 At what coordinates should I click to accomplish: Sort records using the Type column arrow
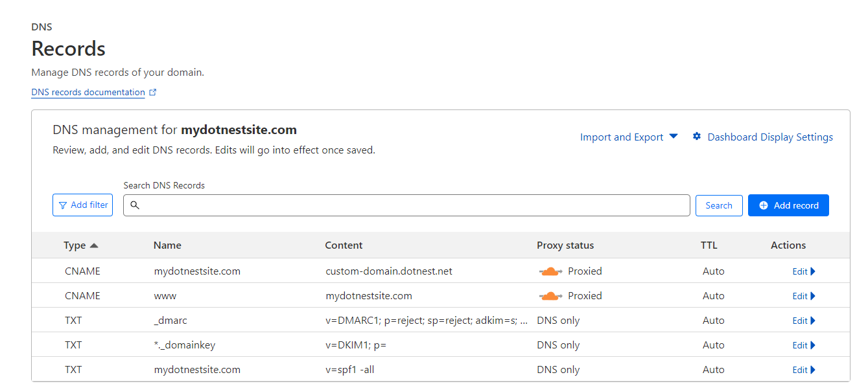94,245
